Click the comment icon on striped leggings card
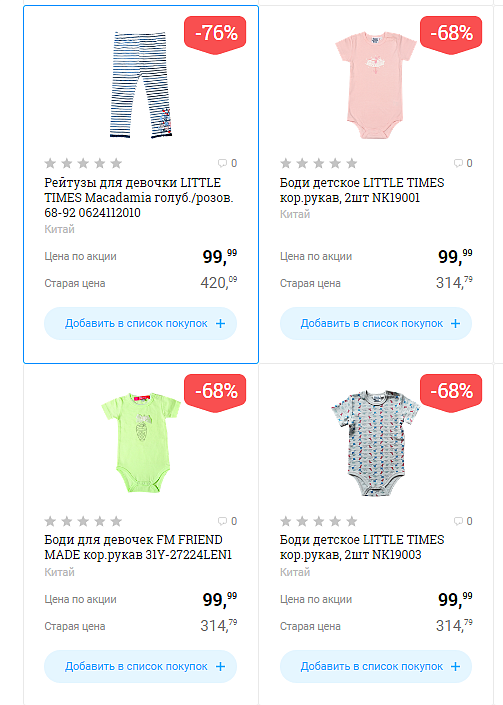 [222, 163]
